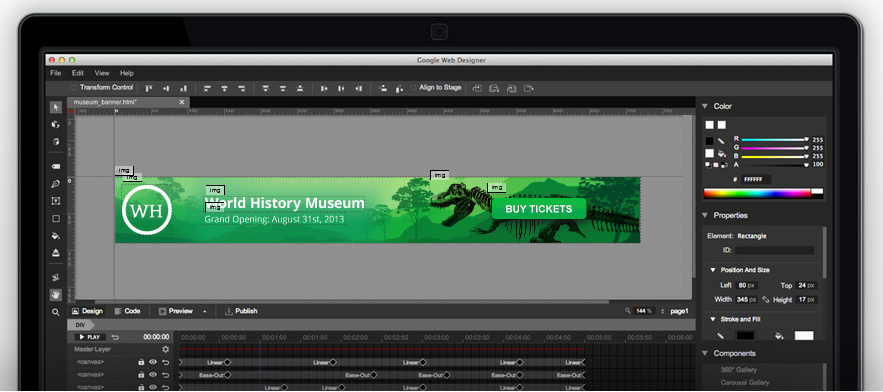Click the Publish button
Screen dimensions: 883x392
pos(241,311)
